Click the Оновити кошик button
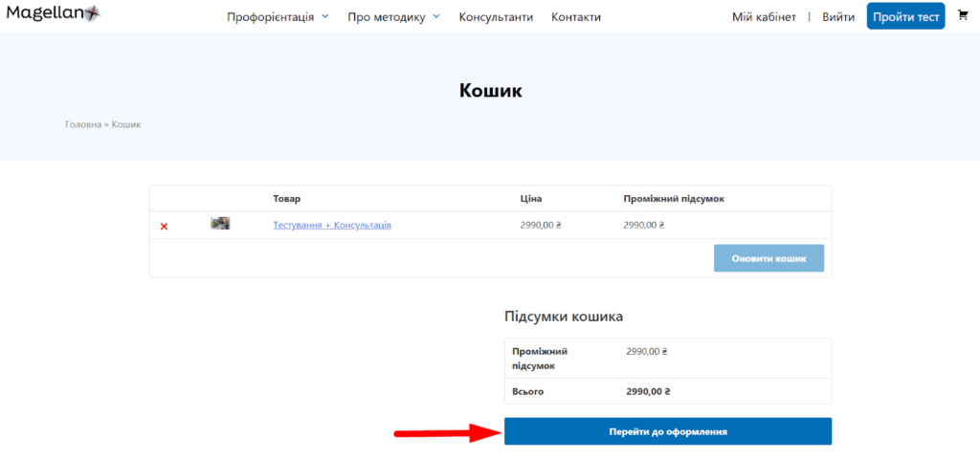The height and width of the screenshot is (460, 980). coord(768,258)
